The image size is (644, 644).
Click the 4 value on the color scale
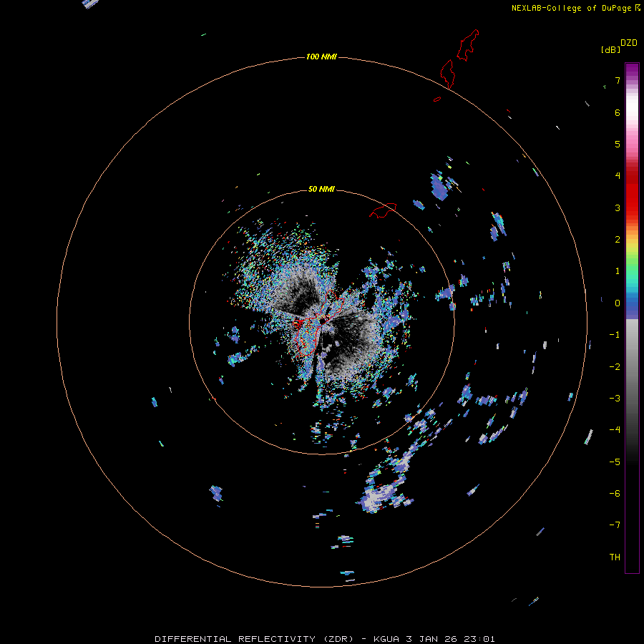coord(618,176)
